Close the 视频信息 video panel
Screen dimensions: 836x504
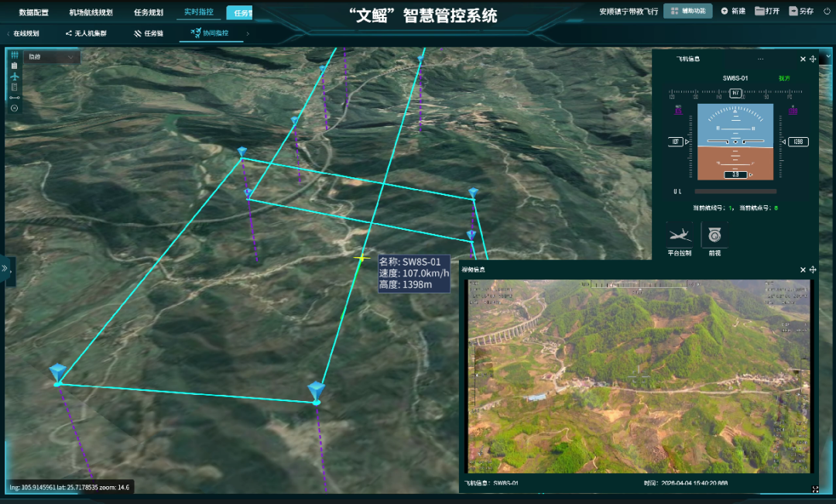[x=803, y=269]
